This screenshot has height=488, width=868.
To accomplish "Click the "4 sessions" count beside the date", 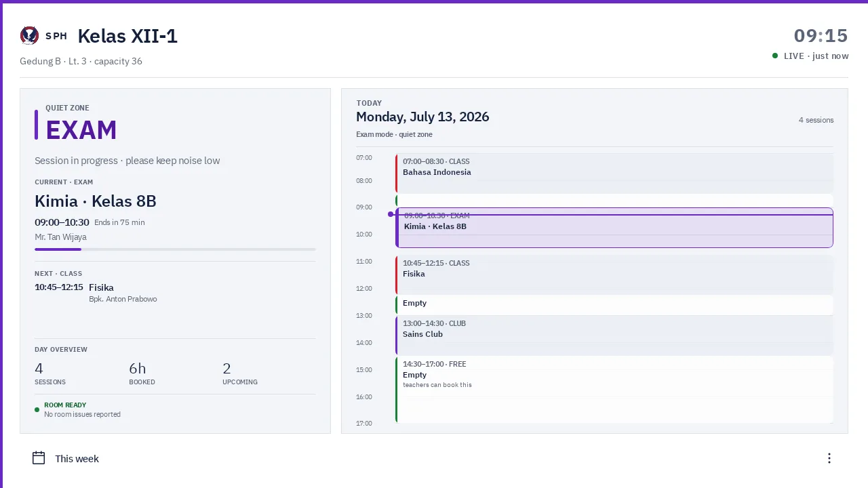I will (x=816, y=120).
